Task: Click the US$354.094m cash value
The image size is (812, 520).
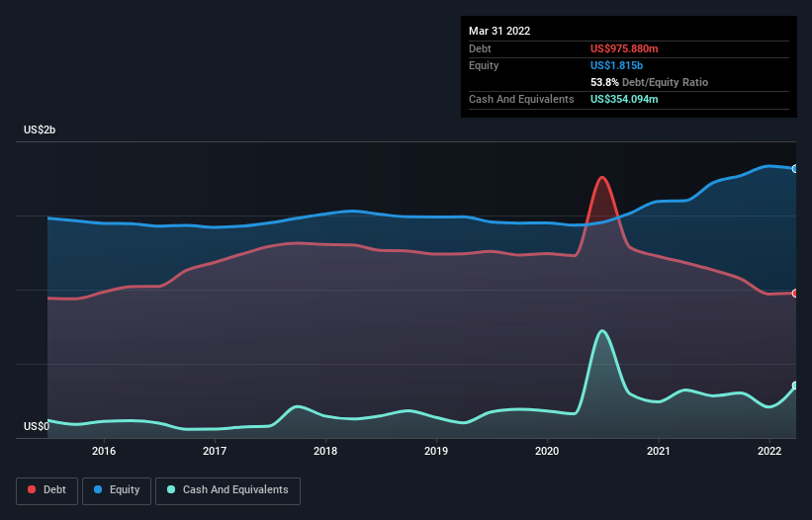Action: [x=624, y=99]
